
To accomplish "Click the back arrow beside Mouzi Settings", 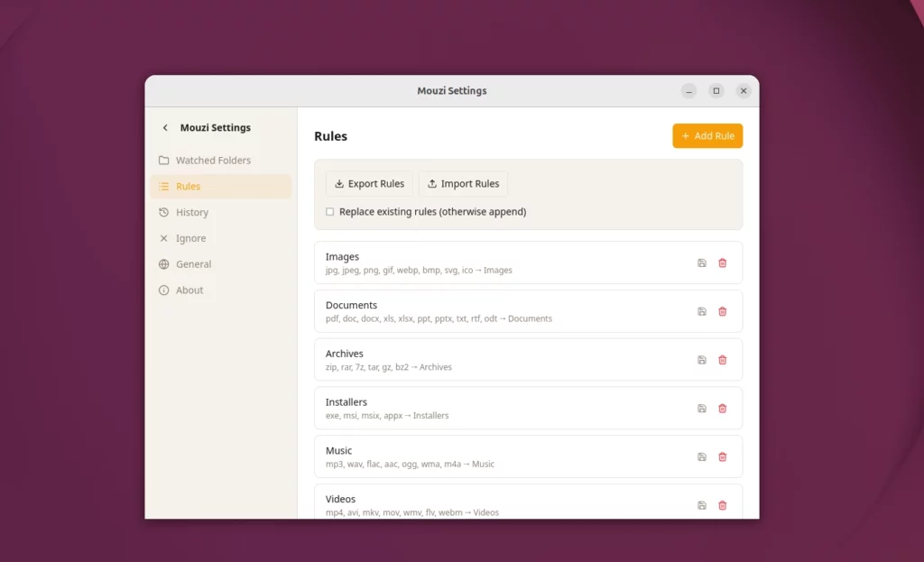I will (x=165, y=128).
